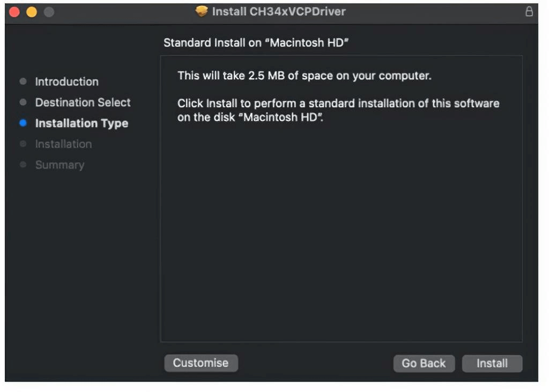Click the greyed-out Summary step
Screen dimensions: 549x392
(60, 165)
